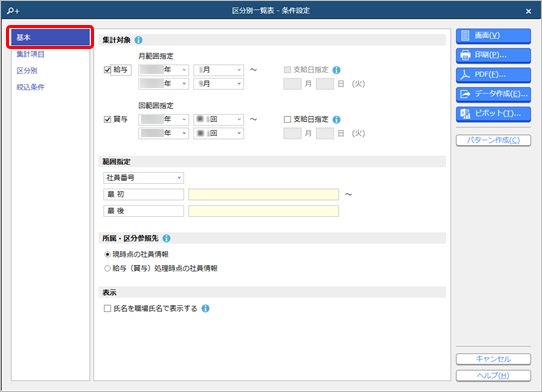Viewport: 542px width, 392px height.
Task: Switch to the 集計項目 tab
Action: 30,54
